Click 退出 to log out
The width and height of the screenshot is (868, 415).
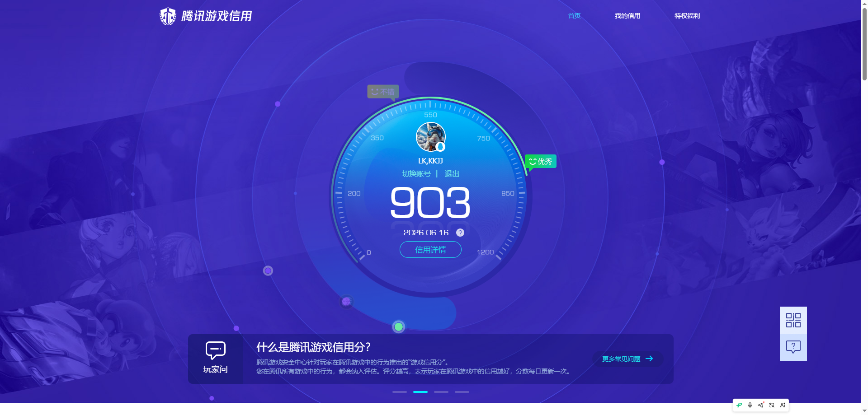tap(452, 174)
